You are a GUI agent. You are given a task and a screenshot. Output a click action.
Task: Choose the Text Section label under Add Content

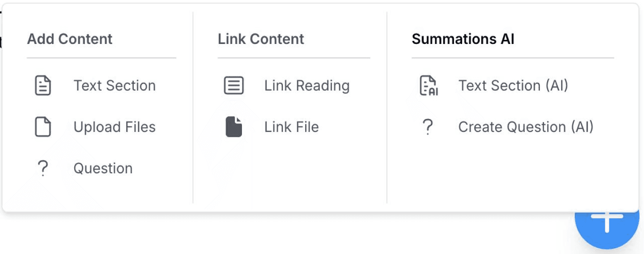click(x=114, y=85)
